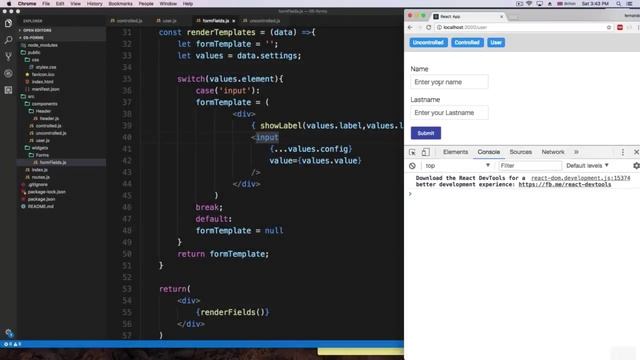Switch to the Sources tab in DevTools
This screenshot has width=640, height=360.
520,152
